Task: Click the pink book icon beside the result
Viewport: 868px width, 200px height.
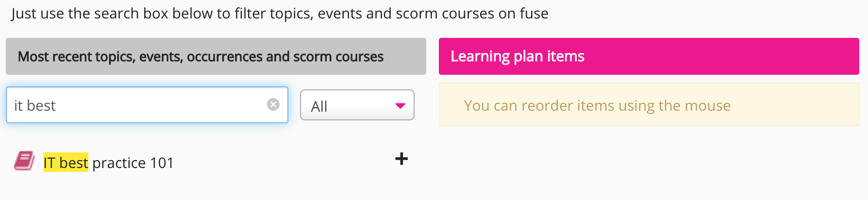Action: tap(24, 161)
